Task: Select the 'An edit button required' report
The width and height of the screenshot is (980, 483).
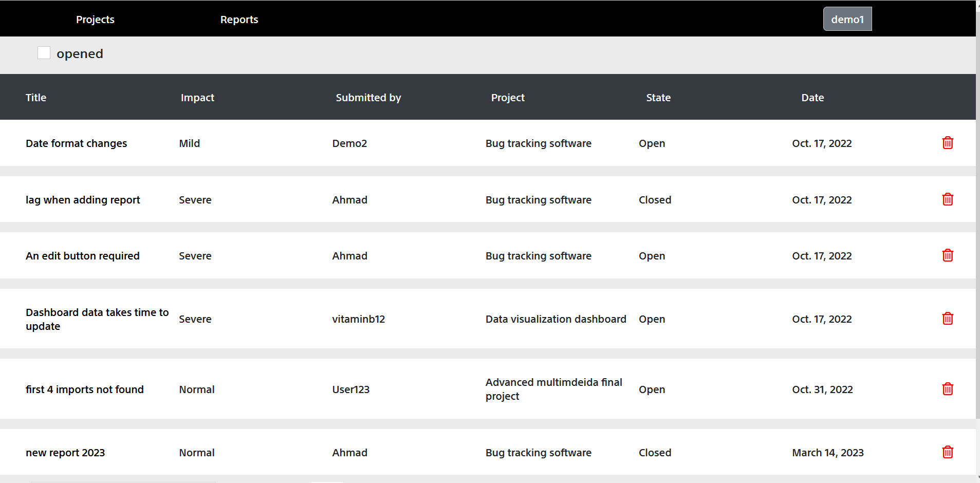Action: [82, 256]
